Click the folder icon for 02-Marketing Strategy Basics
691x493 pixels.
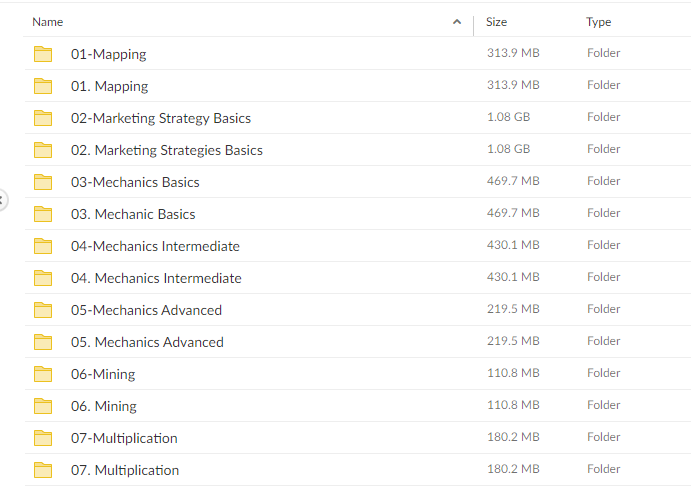tap(43, 118)
